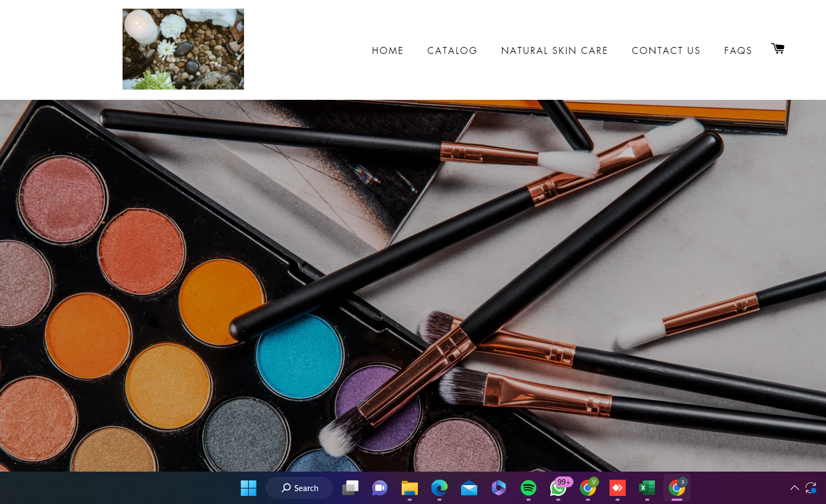The image size is (826, 504).
Task: Open Task View from taskbar
Action: pos(350,488)
